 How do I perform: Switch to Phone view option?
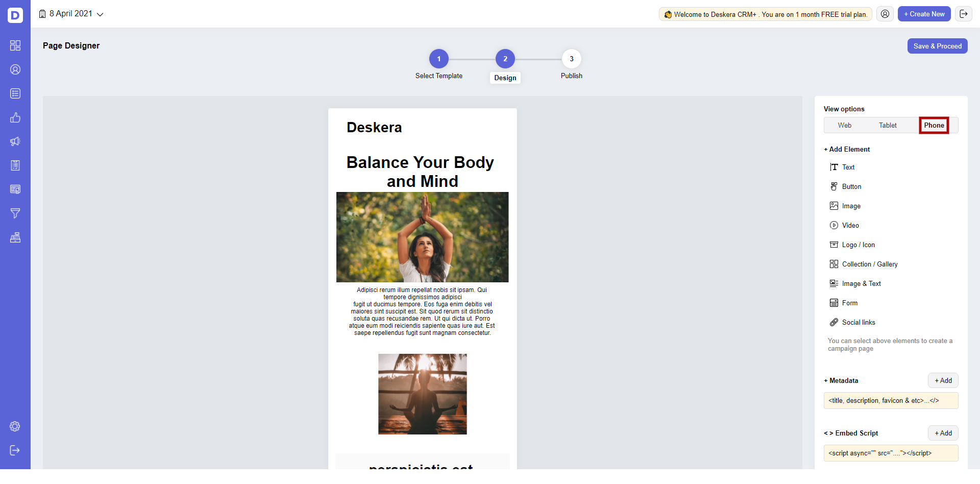pyautogui.click(x=934, y=125)
